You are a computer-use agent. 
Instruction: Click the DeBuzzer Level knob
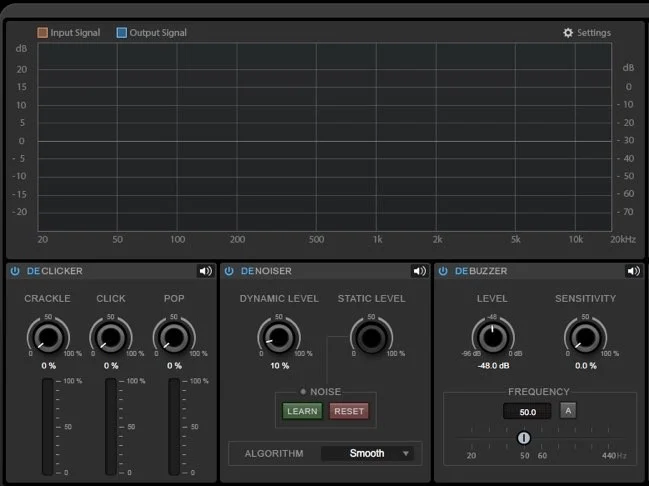click(493, 337)
